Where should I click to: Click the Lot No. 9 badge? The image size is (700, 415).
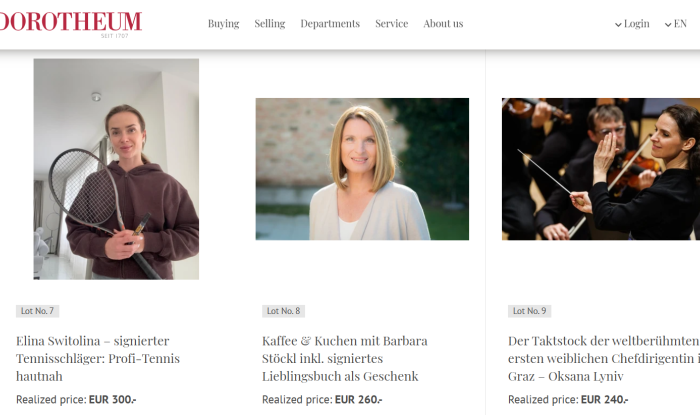coord(529,311)
